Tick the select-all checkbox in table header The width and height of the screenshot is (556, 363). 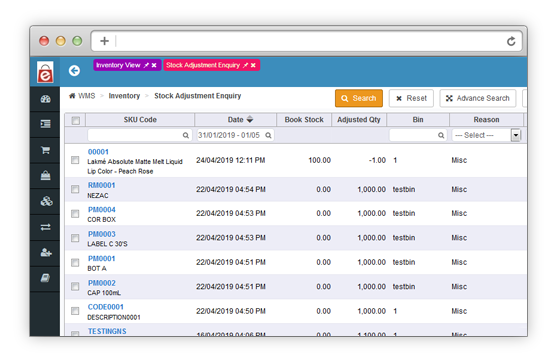[x=76, y=120]
